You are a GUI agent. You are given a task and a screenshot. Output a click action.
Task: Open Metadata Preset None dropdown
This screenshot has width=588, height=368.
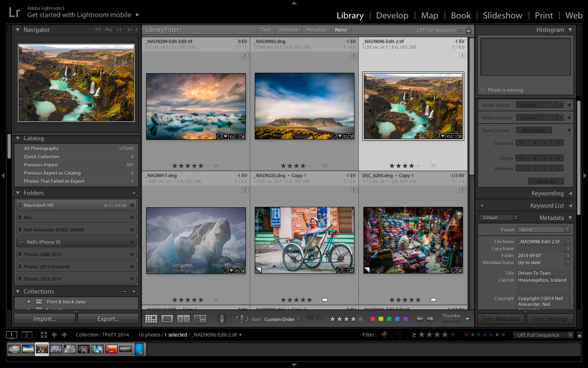543,230
